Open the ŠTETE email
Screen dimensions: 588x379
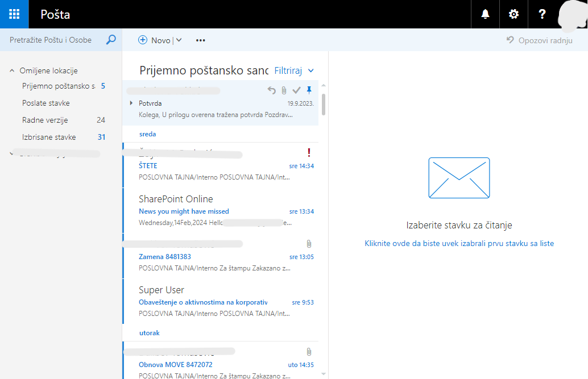(x=221, y=165)
